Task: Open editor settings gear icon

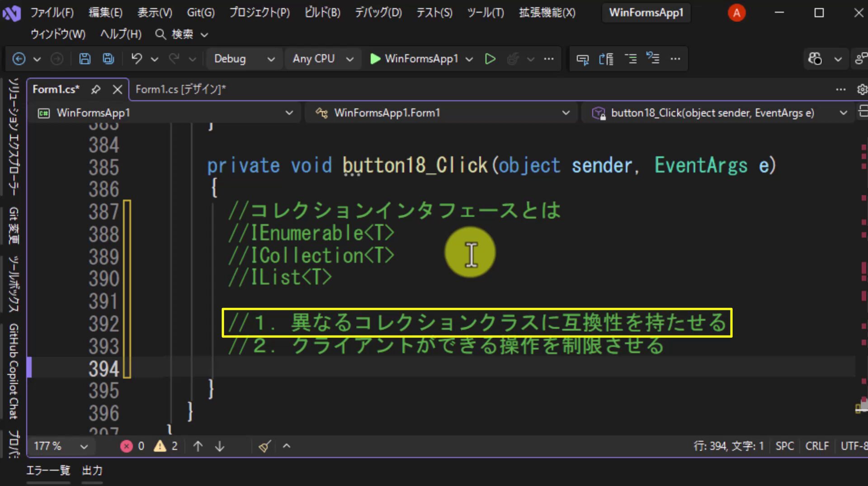Action: point(862,89)
